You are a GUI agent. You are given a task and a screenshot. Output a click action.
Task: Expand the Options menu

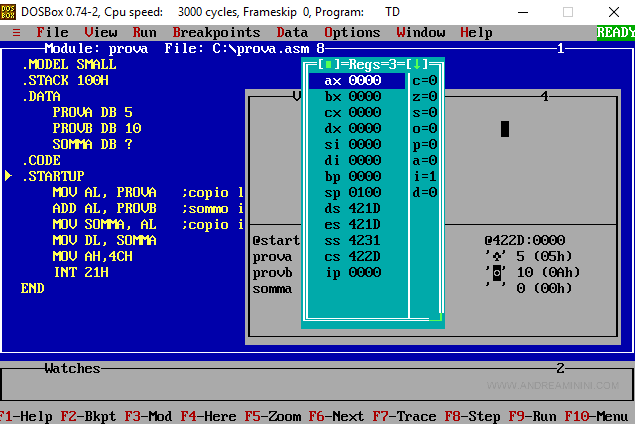pos(352,32)
